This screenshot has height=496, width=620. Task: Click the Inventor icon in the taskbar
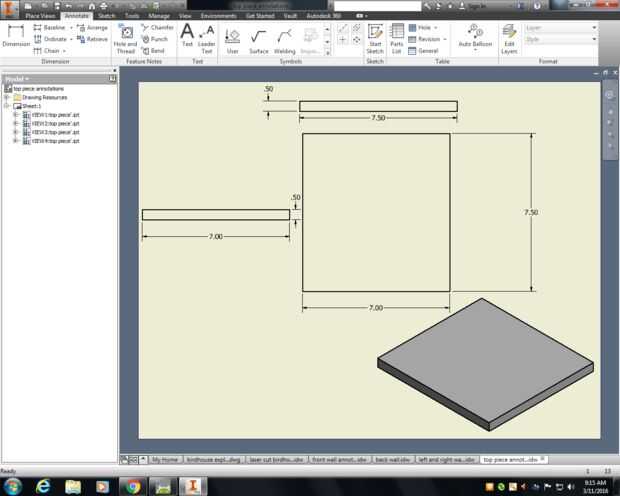coord(193,487)
